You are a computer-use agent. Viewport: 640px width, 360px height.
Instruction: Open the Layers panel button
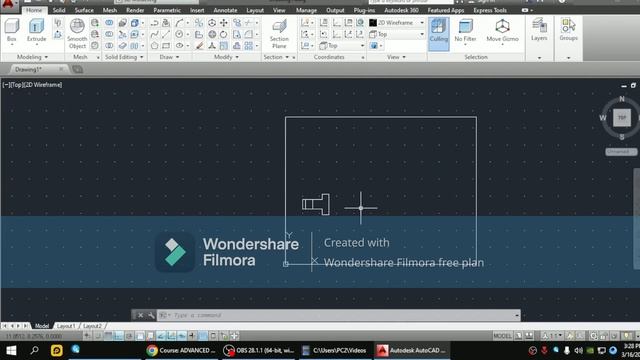[539, 30]
